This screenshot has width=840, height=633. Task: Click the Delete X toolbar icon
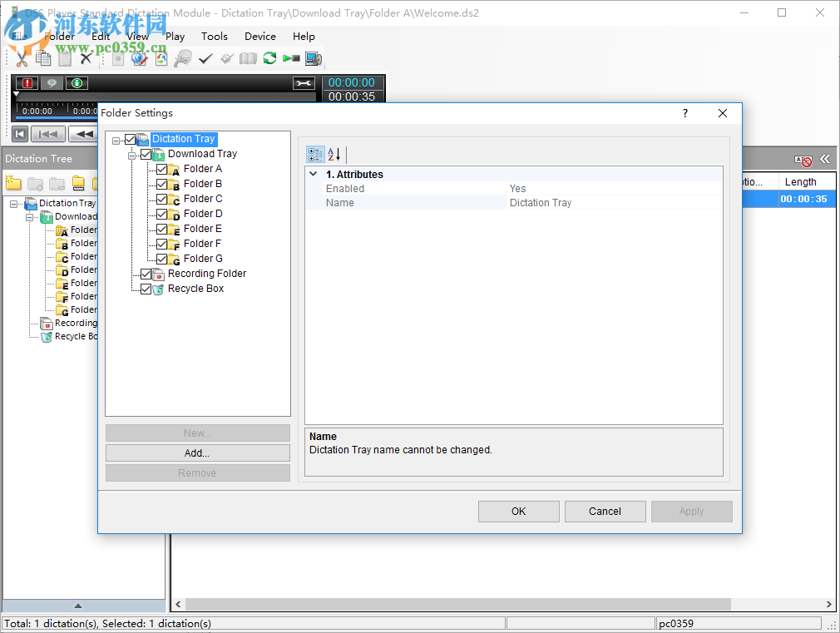pyautogui.click(x=86, y=58)
